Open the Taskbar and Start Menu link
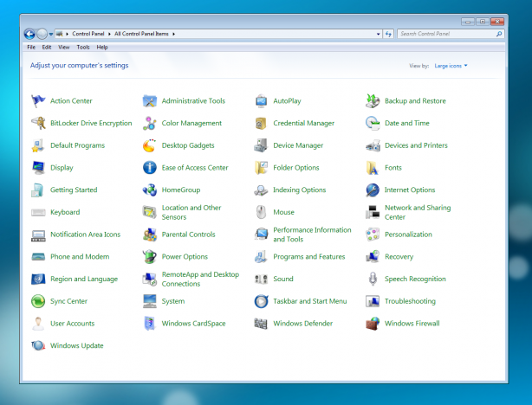The height and width of the screenshot is (405, 532). tap(310, 301)
